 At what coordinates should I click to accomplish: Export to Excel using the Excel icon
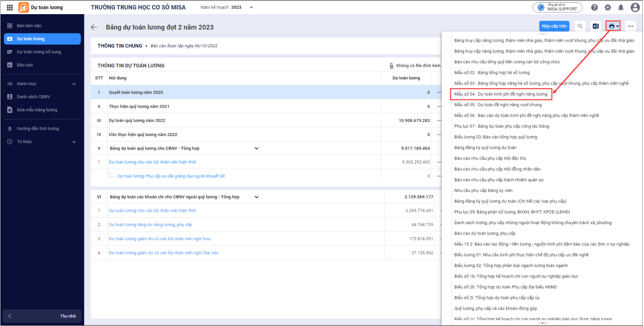(x=596, y=26)
